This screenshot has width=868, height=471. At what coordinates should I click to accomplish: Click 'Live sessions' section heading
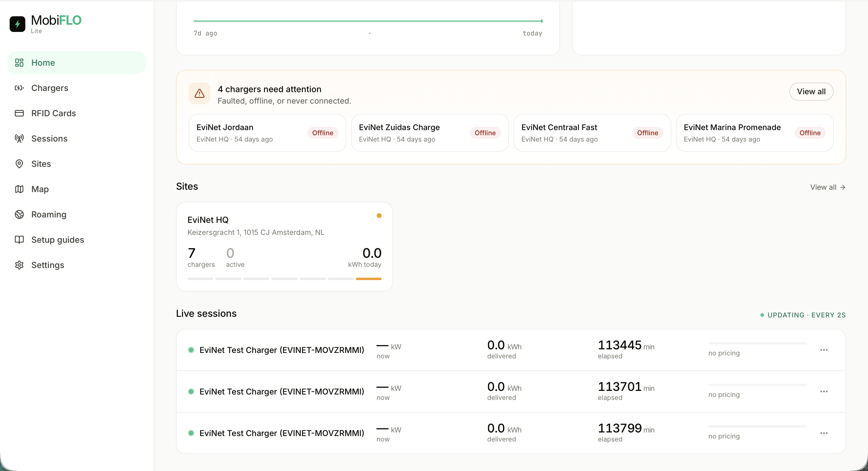pos(206,313)
